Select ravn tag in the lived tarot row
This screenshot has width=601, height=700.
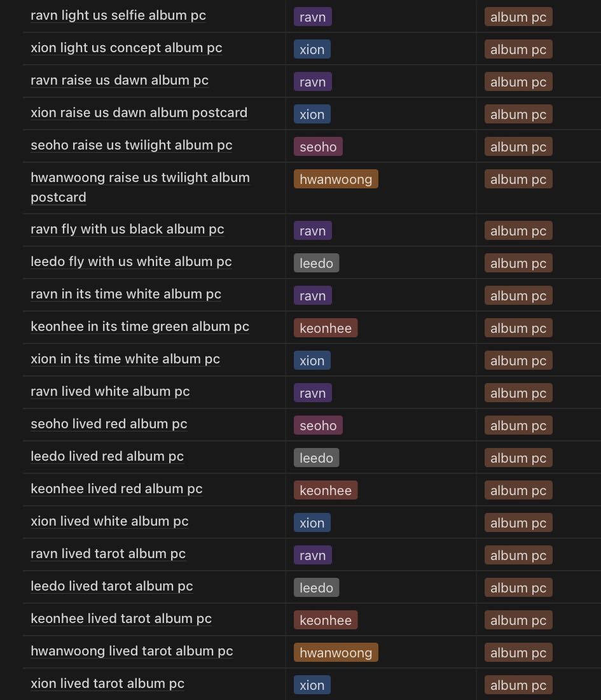pyautogui.click(x=312, y=556)
